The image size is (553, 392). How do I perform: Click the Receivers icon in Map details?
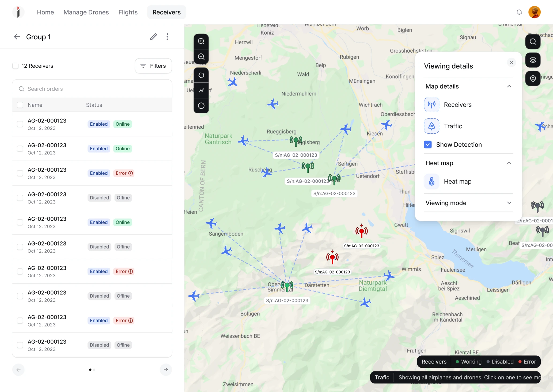tap(431, 105)
